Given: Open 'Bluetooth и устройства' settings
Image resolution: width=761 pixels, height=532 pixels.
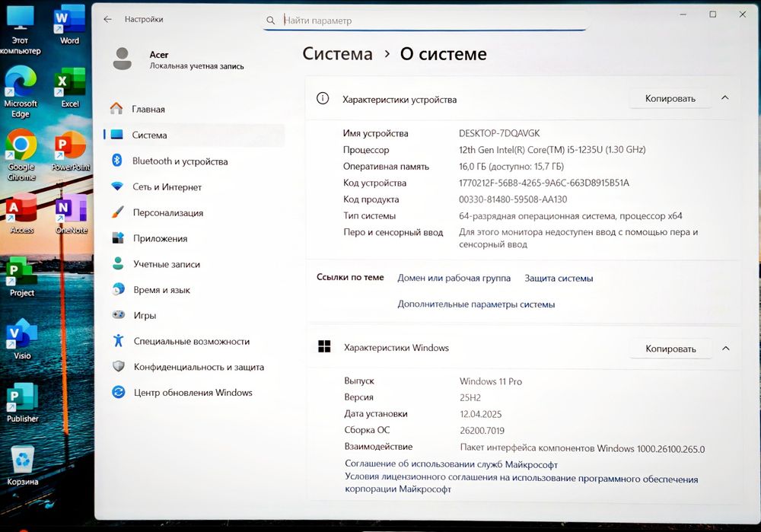Looking at the screenshot, I should coord(194,161).
